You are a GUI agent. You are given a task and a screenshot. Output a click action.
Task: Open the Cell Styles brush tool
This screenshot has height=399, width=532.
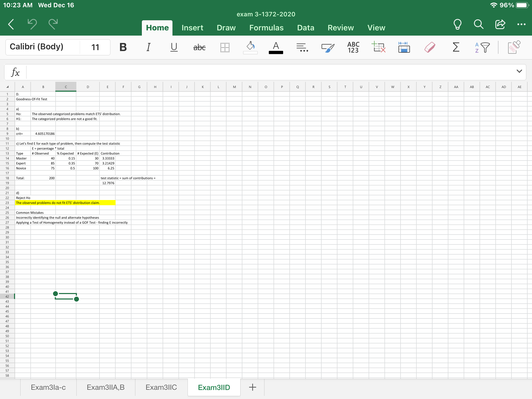point(328,47)
